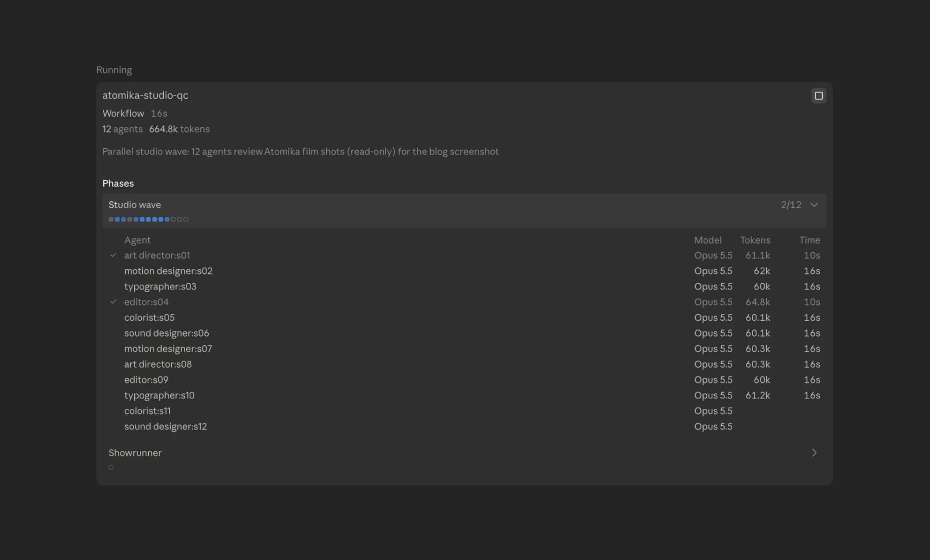Click the 62k token value for motion designer:s02
Viewport: 930px width, 560px height.
(762, 271)
